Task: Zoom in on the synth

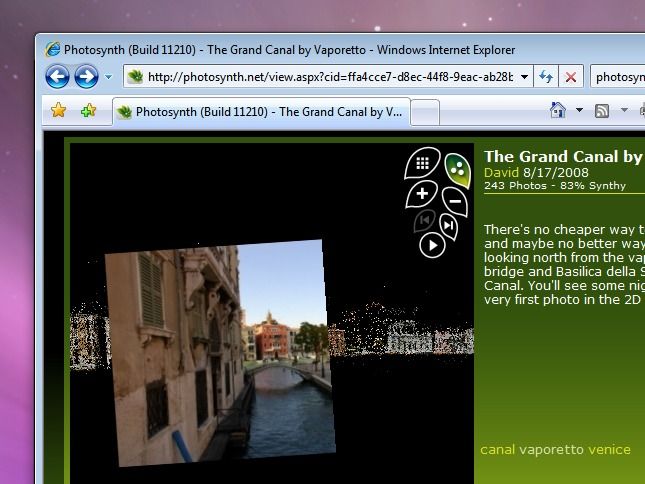Action: click(422, 193)
